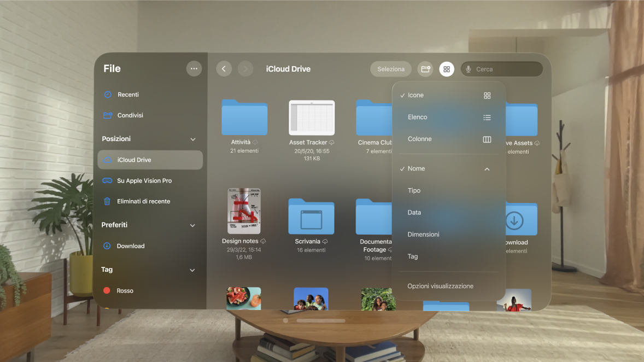
Task: Click the grid view options button in toolbar
Action: click(x=447, y=69)
